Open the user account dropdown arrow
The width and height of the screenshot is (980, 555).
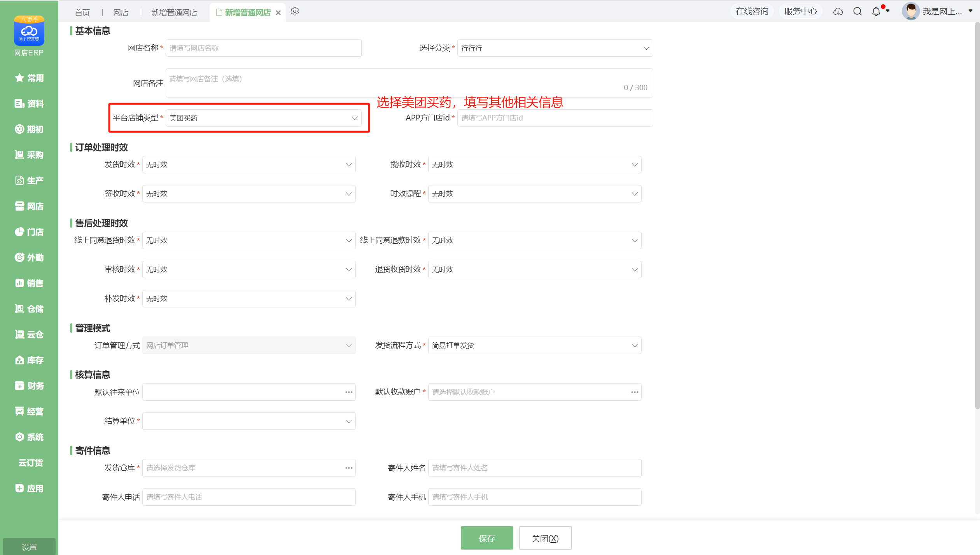[x=970, y=11]
